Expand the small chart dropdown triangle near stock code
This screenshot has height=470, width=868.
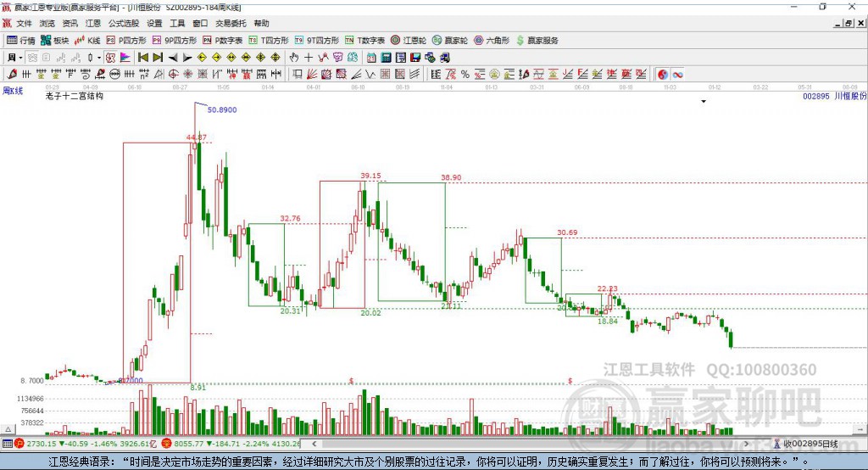tap(704, 102)
